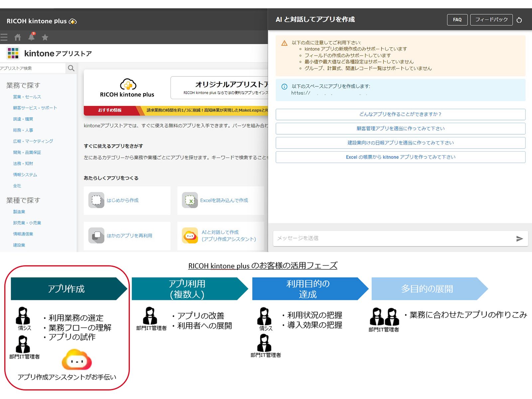Click the app store search magnifier icon
Viewport: 532px width, 399px height.
[71, 68]
